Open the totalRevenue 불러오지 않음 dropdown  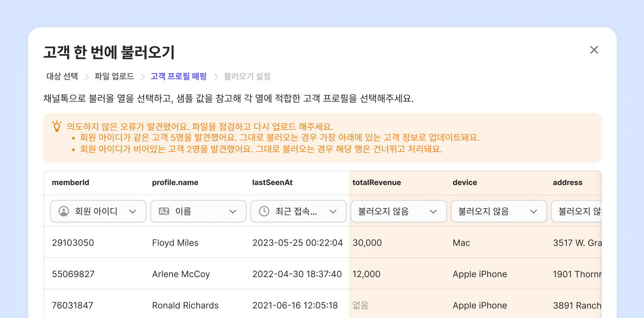coord(399,211)
